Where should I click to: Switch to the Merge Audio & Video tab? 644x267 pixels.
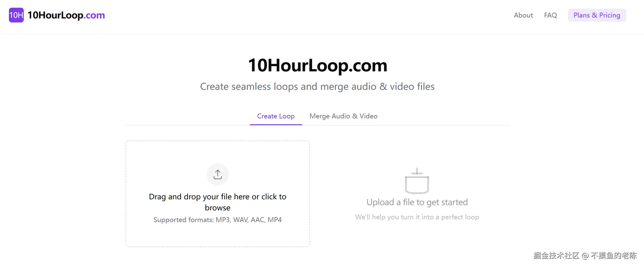(x=343, y=116)
